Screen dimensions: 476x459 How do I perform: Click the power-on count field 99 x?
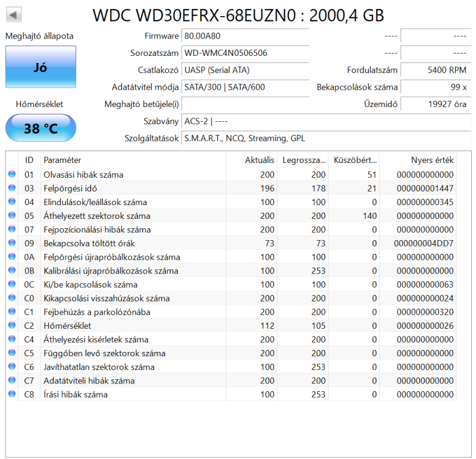pos(436,87)
